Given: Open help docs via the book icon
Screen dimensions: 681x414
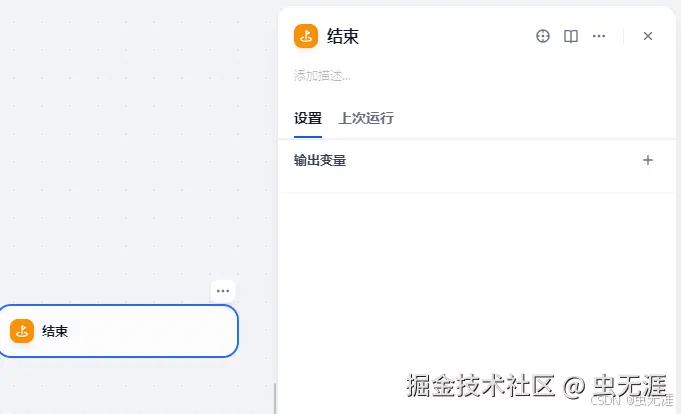Looking at the screenshot, I should 571,36.
